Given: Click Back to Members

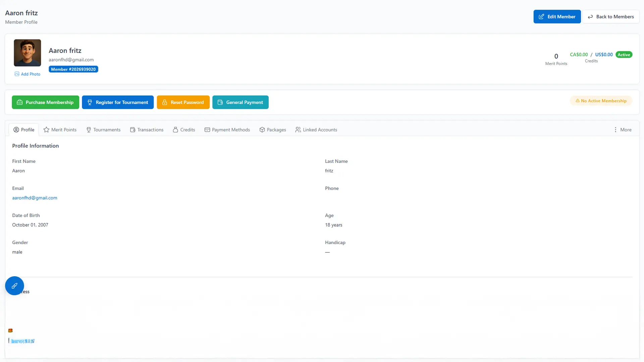Looking at the screenshot, I should tap(611, 16).
